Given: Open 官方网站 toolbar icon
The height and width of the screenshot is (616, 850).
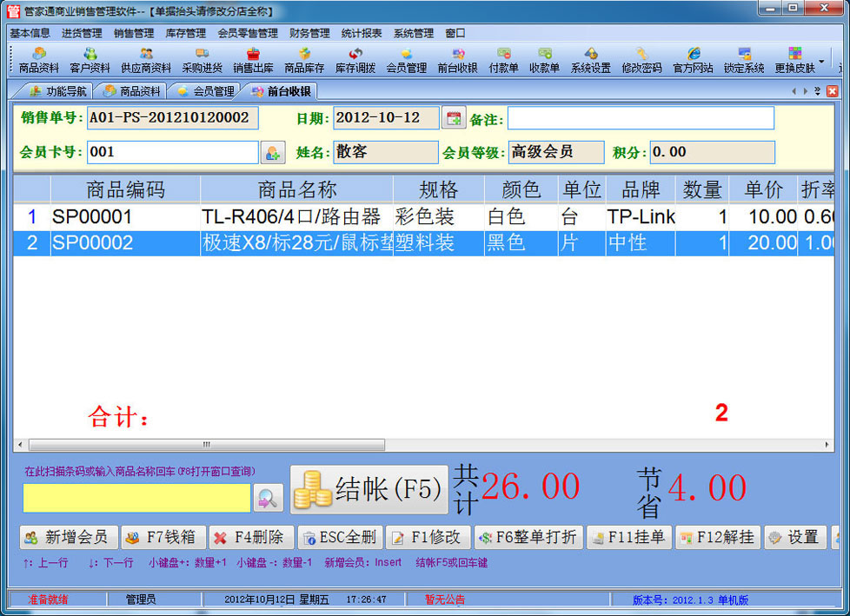Looking at the screenshot, I should pyautogui.click(x=693, y=60).
